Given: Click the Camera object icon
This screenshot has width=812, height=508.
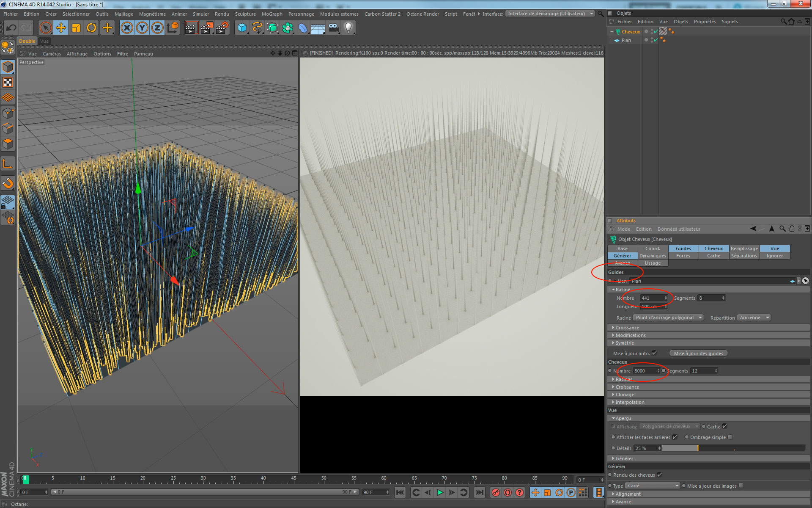Looking at the screenshot, I should (333, 28).
